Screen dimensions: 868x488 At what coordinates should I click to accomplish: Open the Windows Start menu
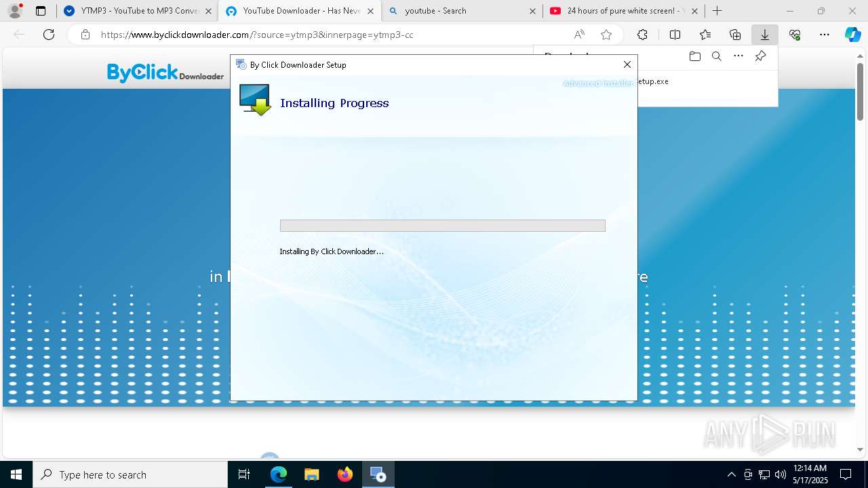tap(16, 474)
